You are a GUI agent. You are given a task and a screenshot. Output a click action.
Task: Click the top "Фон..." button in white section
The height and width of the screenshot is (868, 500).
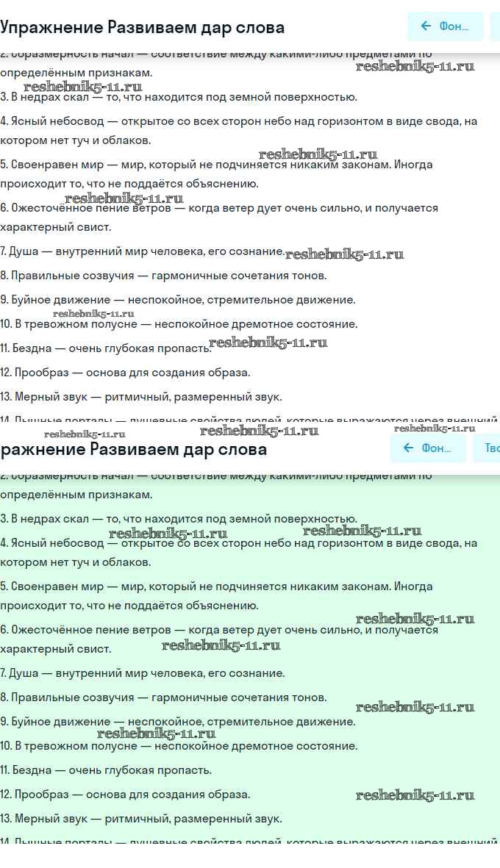tap(445, 26)
